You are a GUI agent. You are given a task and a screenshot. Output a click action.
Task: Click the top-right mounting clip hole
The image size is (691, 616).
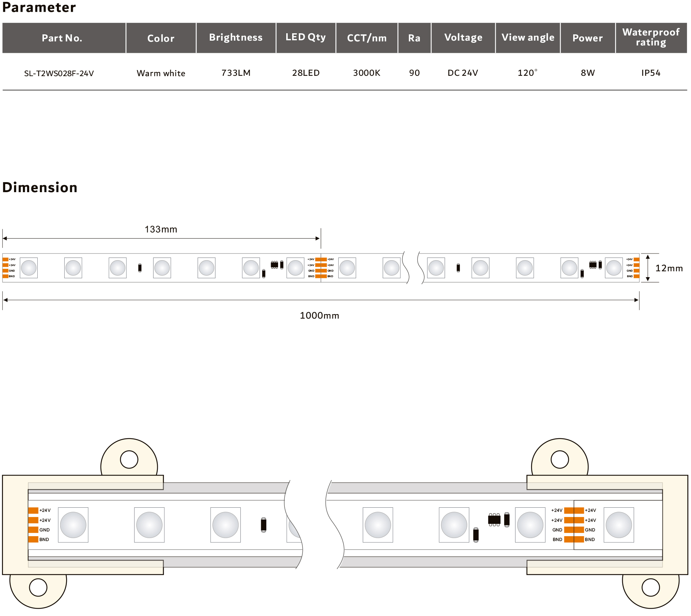point(560,460)
